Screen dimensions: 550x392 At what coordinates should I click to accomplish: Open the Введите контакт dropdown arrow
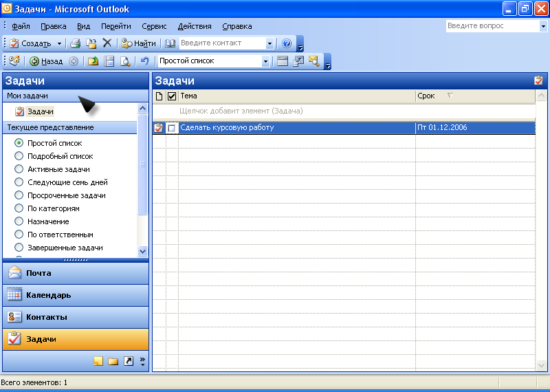269,43
